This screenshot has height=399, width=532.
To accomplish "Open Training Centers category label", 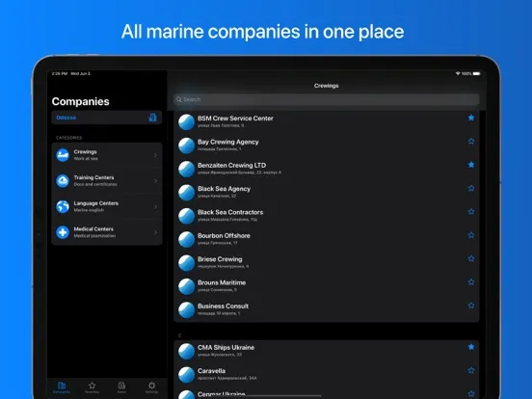I will point(94,177).
